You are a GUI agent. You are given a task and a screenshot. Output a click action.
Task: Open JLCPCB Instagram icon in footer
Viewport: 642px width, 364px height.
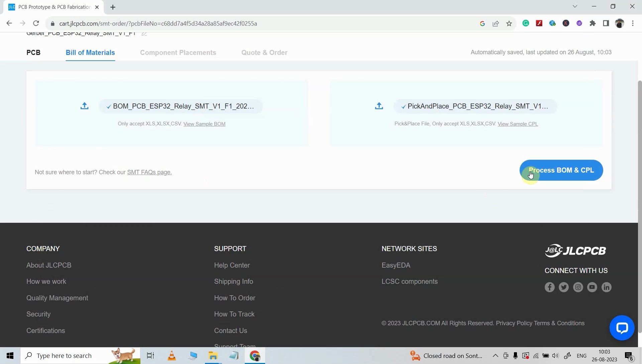(578, 287)
